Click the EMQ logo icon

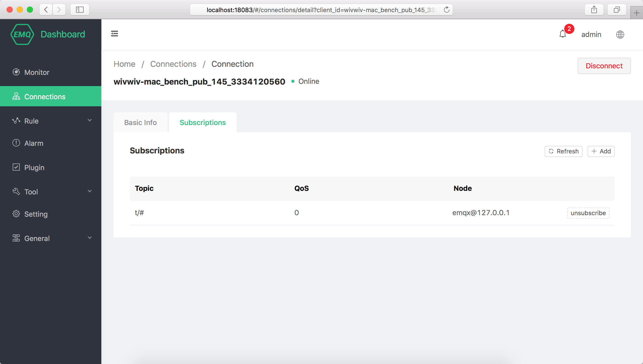pos(22,34)
